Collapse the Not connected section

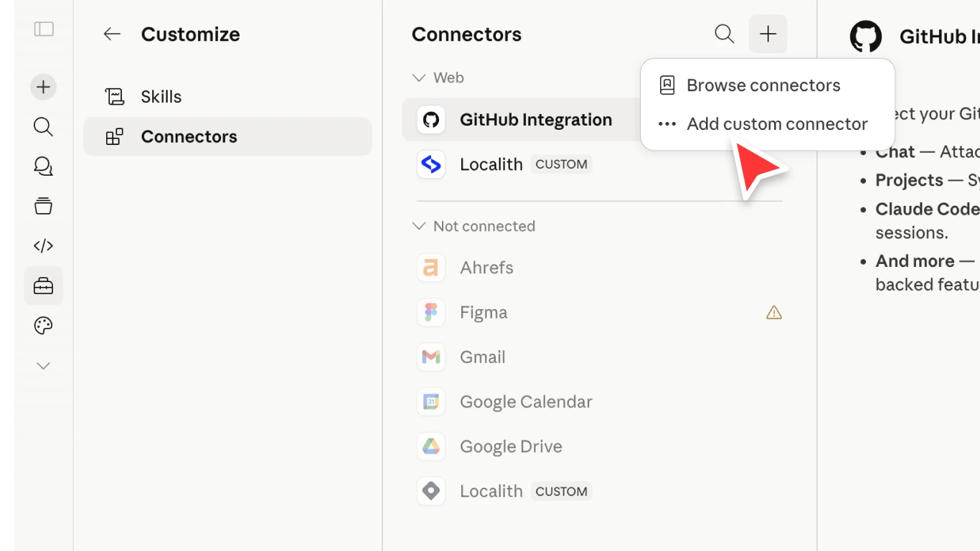pos(418,225)
